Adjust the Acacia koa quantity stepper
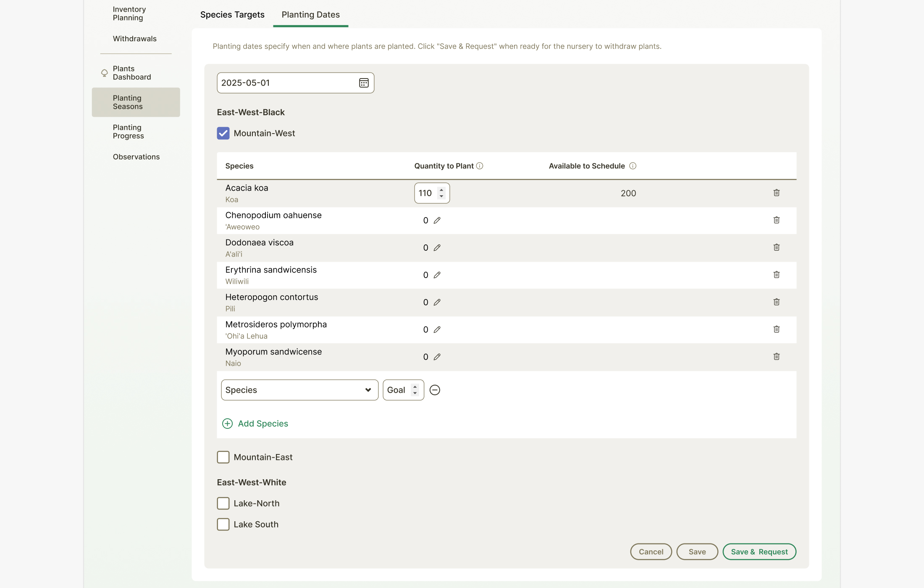Image resolution: width=924 pixels, height=588 pixels. tap(441, 193)
